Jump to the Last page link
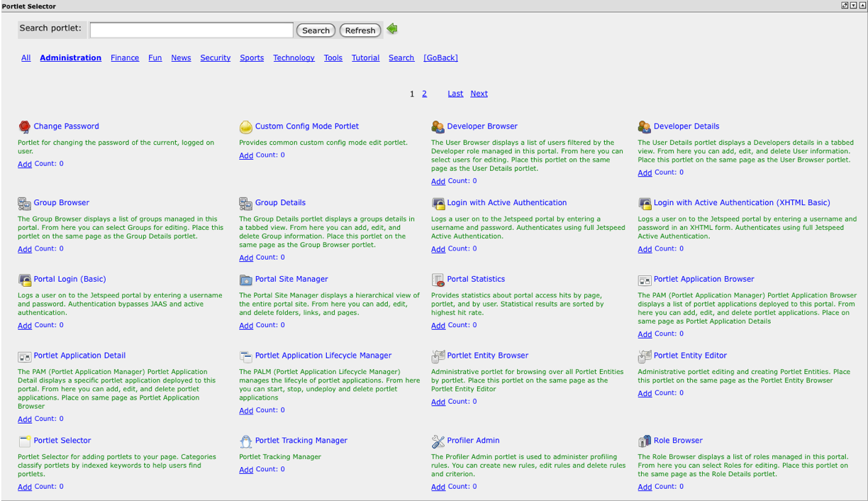The image size is (868, 501). (x=455, y=94)
